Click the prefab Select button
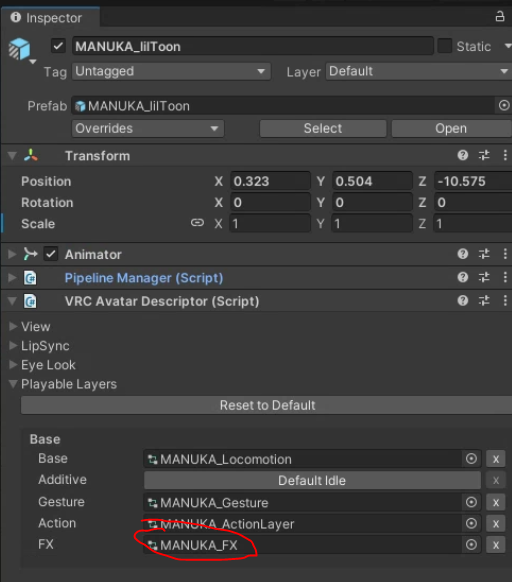Image resolution: width=512 pixels, height=582 pixels. pos(323,128)
